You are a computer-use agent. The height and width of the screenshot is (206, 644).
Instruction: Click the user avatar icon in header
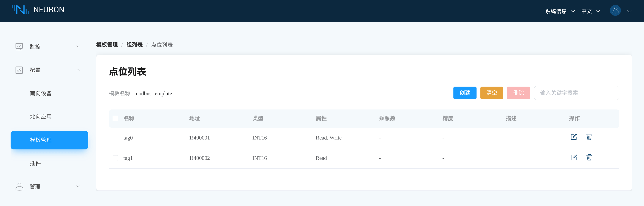(x=615, y=11)
